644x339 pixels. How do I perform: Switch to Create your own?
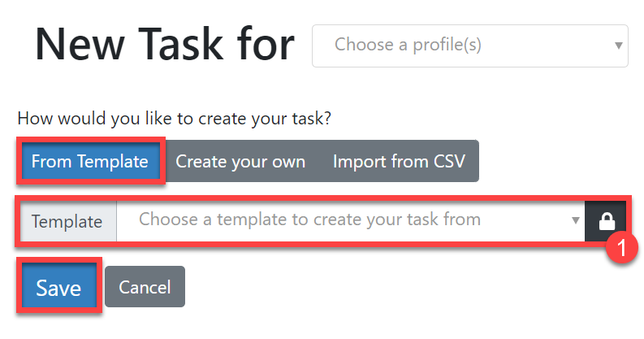(240, 161)
